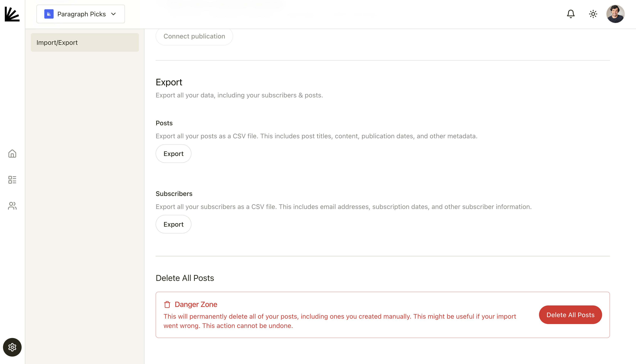
Task: Go to Home via house icon
Action: pos(12,154)
